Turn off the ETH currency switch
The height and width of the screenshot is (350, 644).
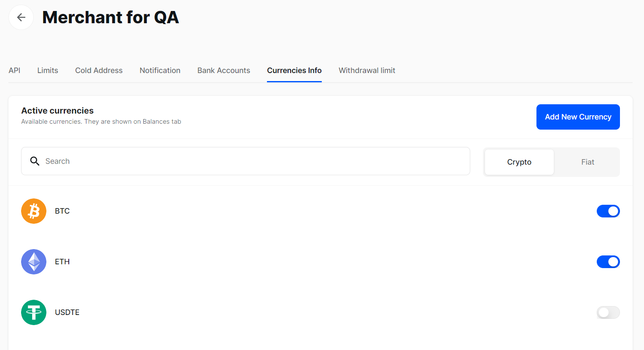pos(608,262)
